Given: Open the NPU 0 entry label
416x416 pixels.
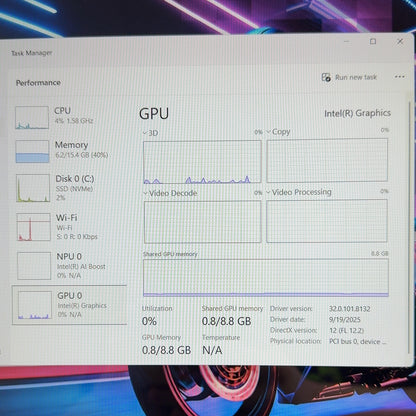Looking at the screenshot, I should 69,256.
